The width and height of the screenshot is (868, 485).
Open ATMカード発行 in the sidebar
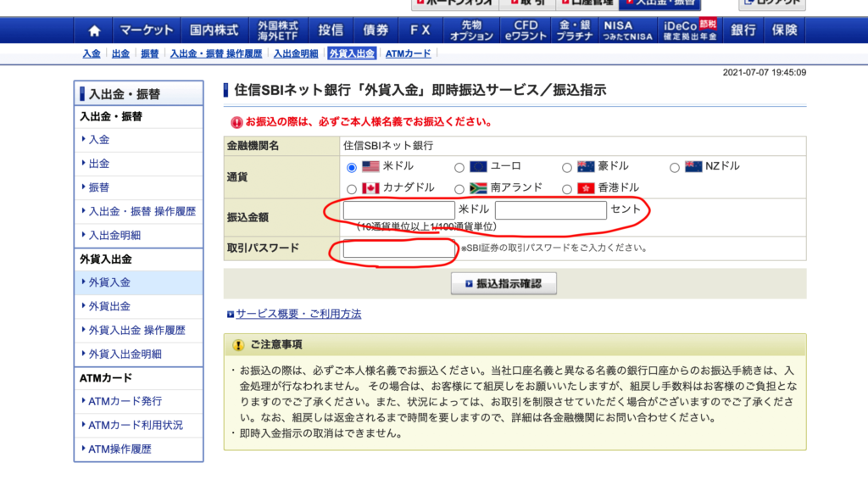click(138, 401)
